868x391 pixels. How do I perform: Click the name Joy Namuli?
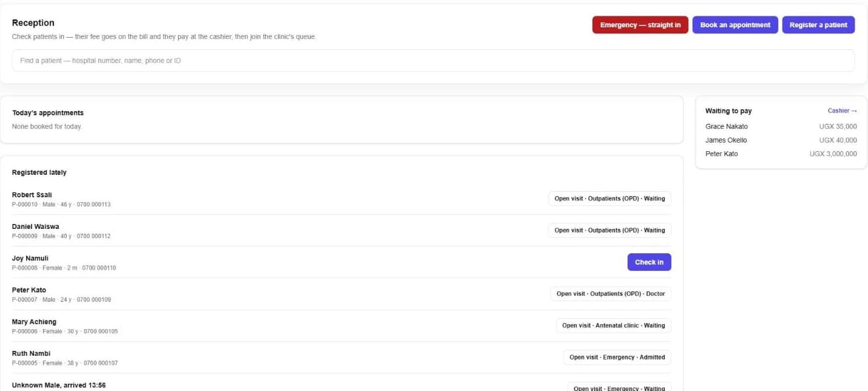30,258
